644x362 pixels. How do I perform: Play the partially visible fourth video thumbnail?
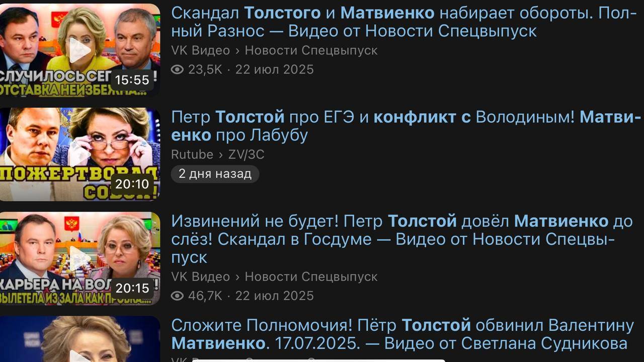tap(79, 339)
